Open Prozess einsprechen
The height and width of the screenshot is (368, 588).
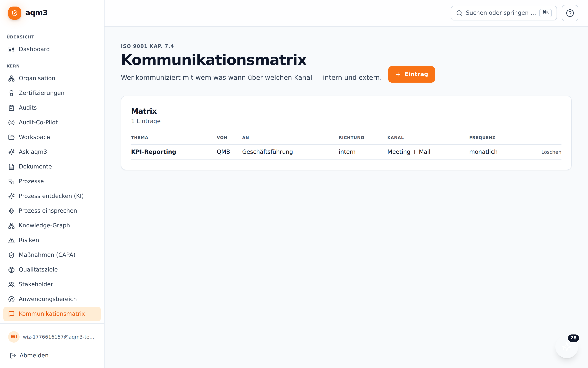tap(52, 211)
